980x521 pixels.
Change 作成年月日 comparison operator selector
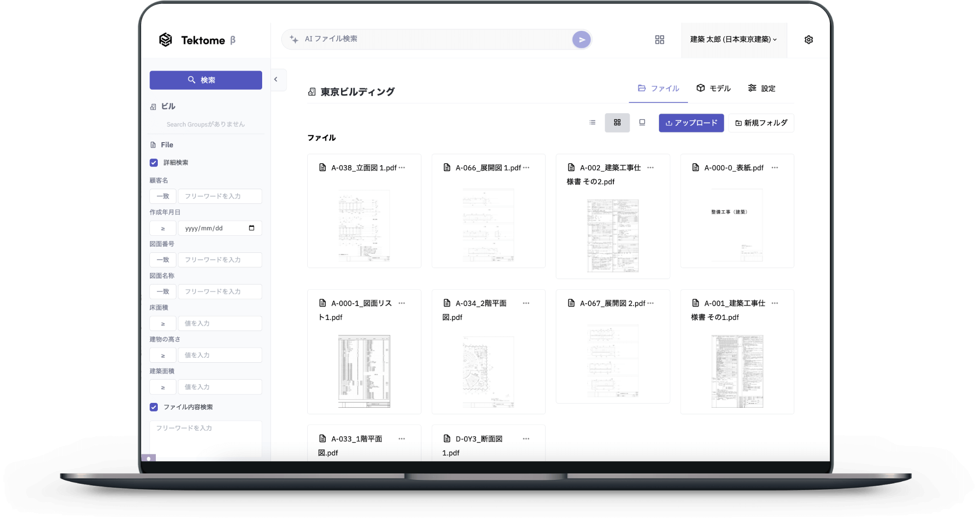click(163, 228)
